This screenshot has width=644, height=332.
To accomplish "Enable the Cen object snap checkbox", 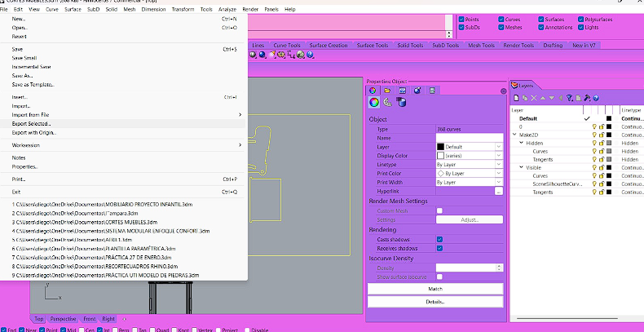I will [82, 330].
